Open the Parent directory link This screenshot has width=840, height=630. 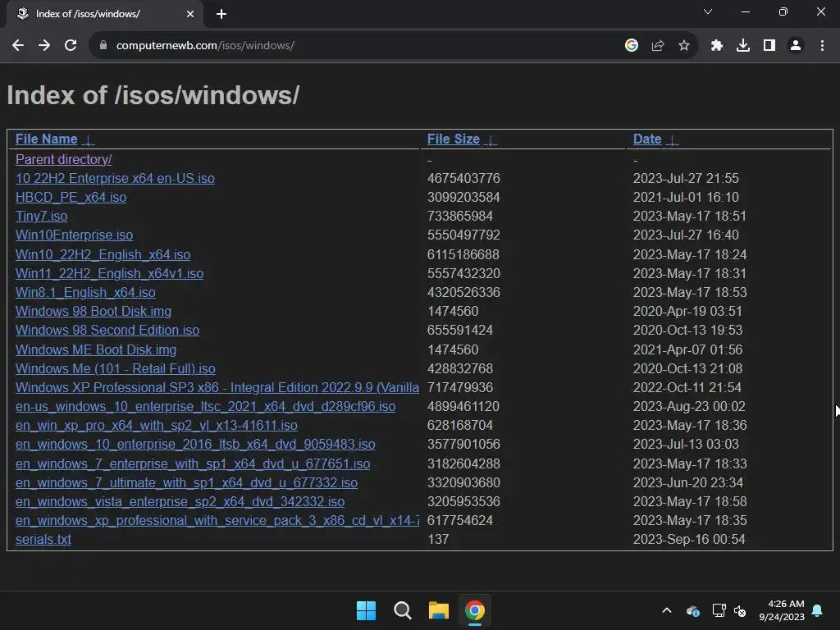(64, 160)
